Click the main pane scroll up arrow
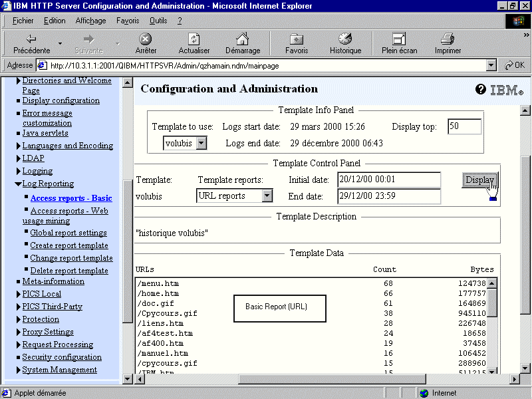The image size is (532, 399). [525, 110]
